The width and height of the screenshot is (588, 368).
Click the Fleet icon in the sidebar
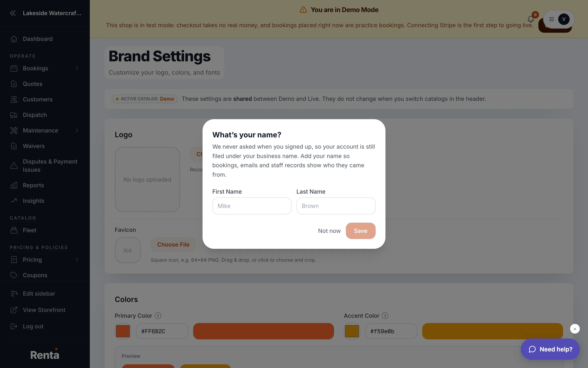pyautogui.click(x=14, y=230)
